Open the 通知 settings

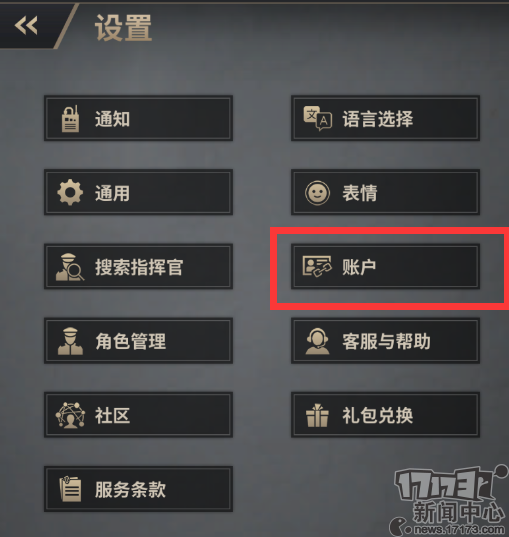pyautogui.click(x=138, y=118)
